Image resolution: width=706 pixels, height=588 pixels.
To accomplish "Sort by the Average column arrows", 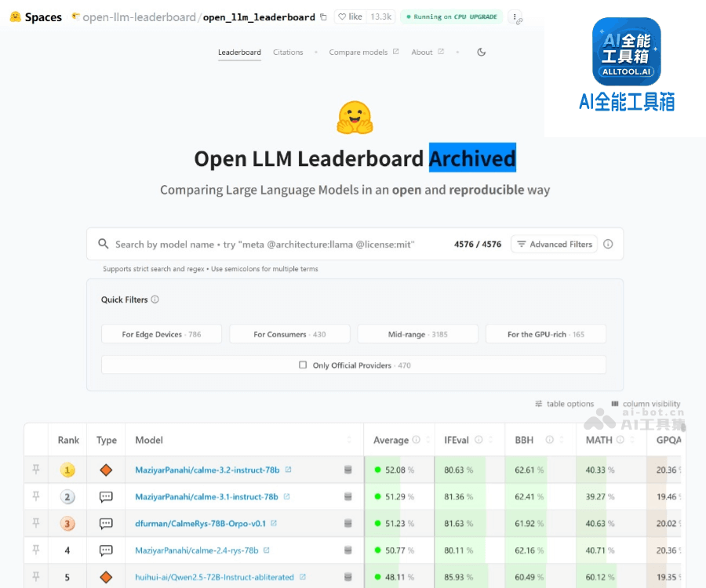I will (x=428, y=440).
